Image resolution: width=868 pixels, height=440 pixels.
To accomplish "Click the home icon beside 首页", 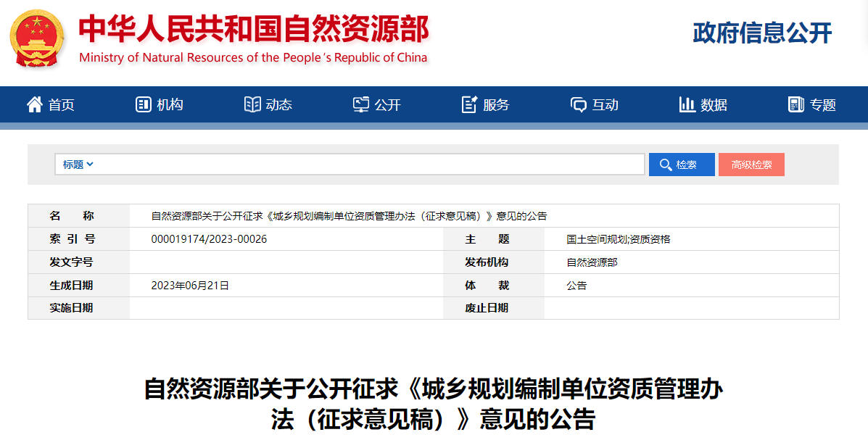I will [34, 104].
